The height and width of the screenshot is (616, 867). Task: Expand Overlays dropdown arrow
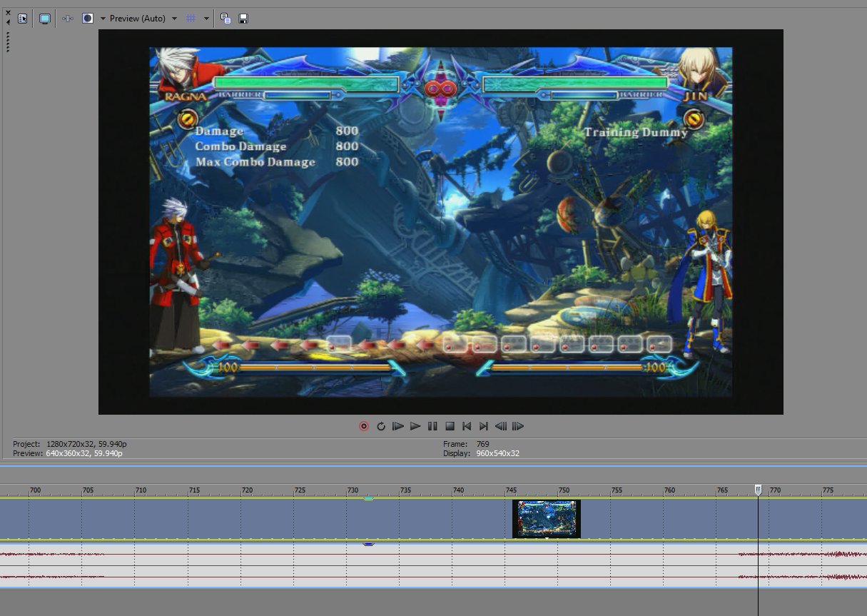pyautogui.click(x=206, y=19)
